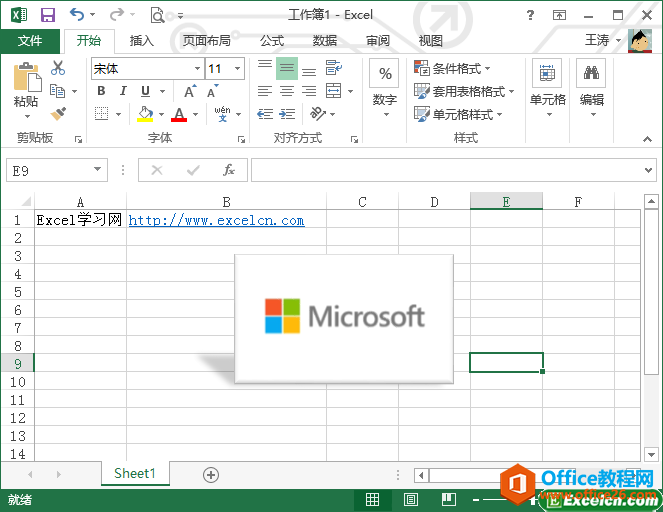This screenshot has width=663, height=512.
Task: Switch to the 视图 View tab
Action: click(x=430, y=41)
